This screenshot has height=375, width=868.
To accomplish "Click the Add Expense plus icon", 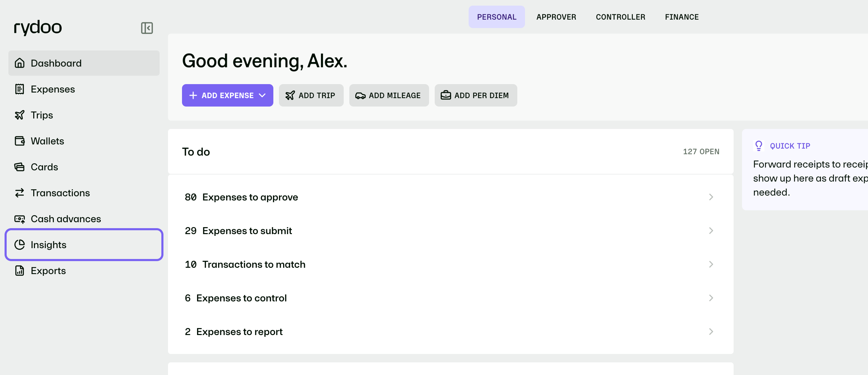I will pos(193,95).
